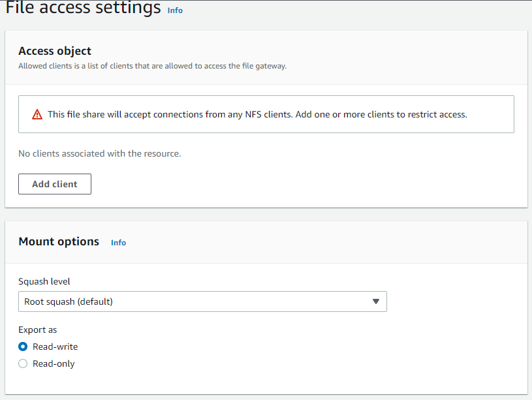
Task: Click the Squash level dropdown arrow
Action: [x=375, y=301]
